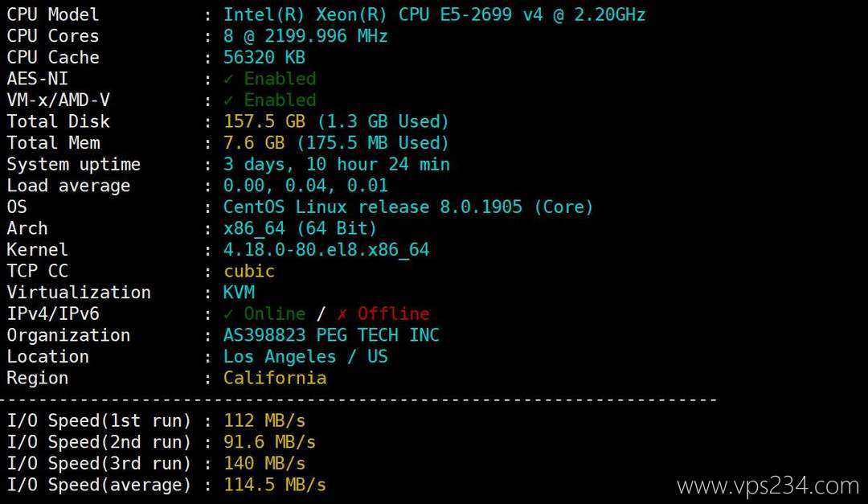Select average I/O speed 114.5 MB/s
This screenshot has height=504, width=868.
[x=275, y=485]
